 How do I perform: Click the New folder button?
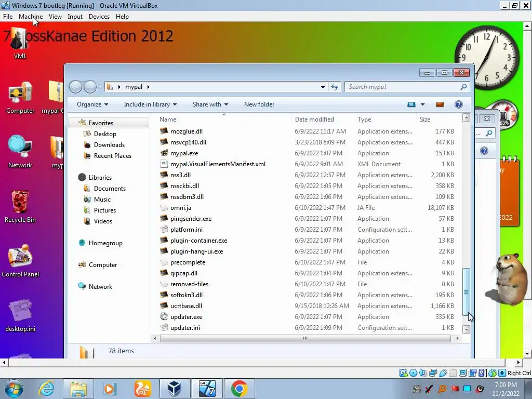click(259, 104)
